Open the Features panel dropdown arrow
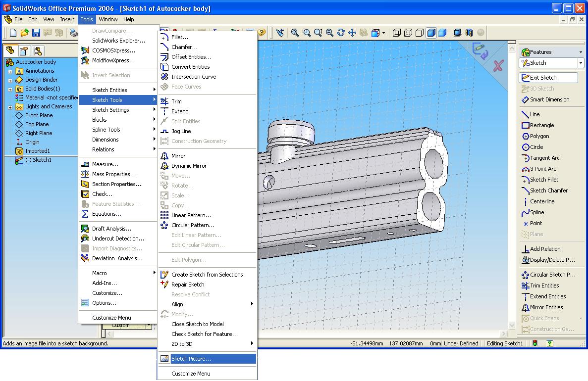This screenshot has width=588, height=381. (581, 52)
